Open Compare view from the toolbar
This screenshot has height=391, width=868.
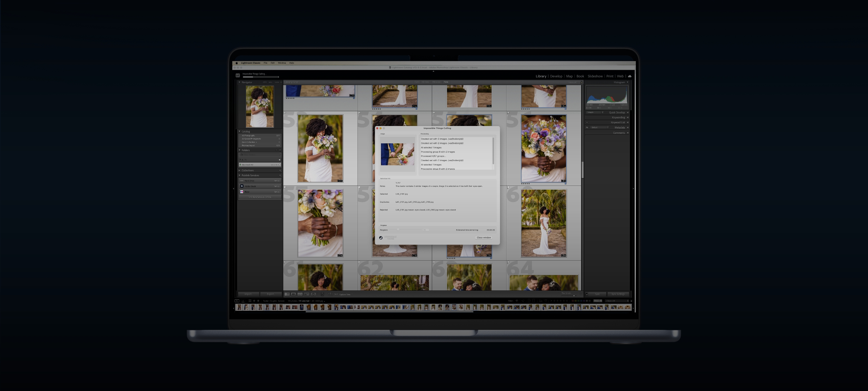pos(300,294)
